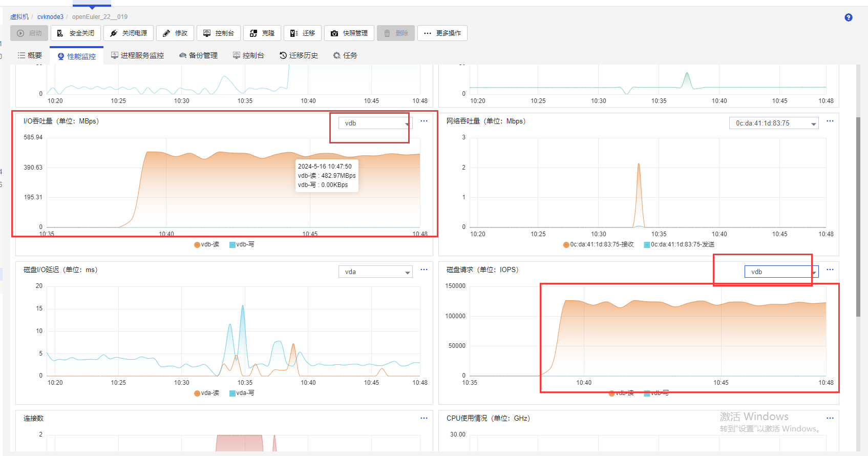This screenshot has width=868, height=456.
Task: Expand the 0c:da:41:1d:83:75 network card dropdown
Action: pyautogui.click(x=774, y=123)
